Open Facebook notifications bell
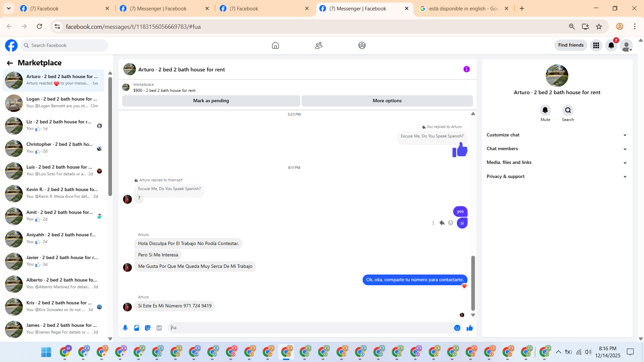This screenshot has width=644, height=362. pyautogui.click(x=611, y=45)
